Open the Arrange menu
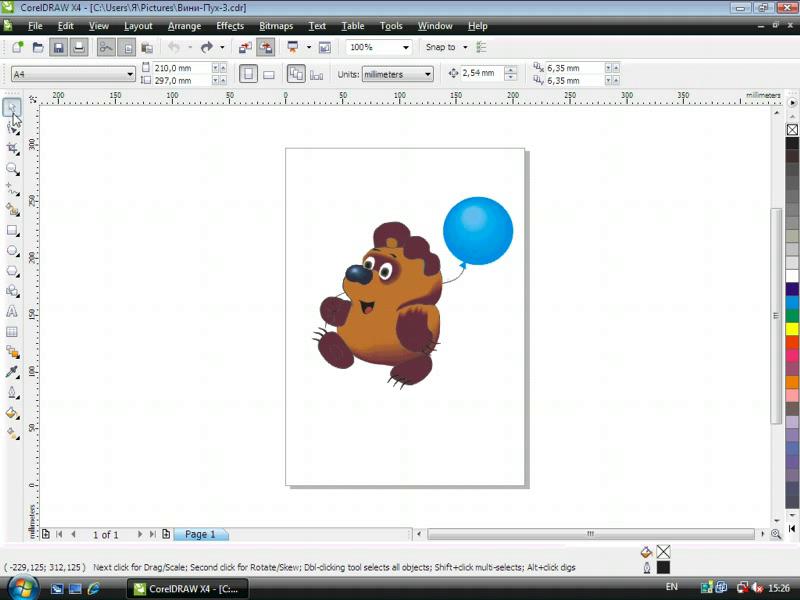 click(184, 26)
